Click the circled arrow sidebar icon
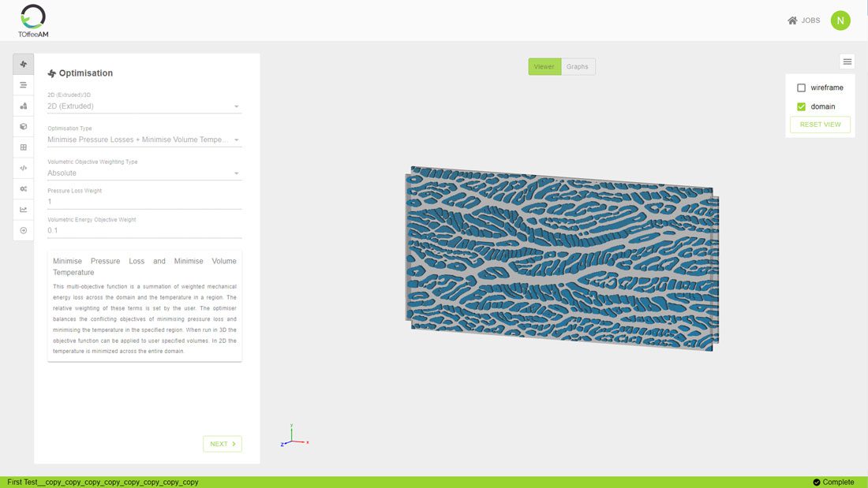The image size is (868, 488). point(24,230)
